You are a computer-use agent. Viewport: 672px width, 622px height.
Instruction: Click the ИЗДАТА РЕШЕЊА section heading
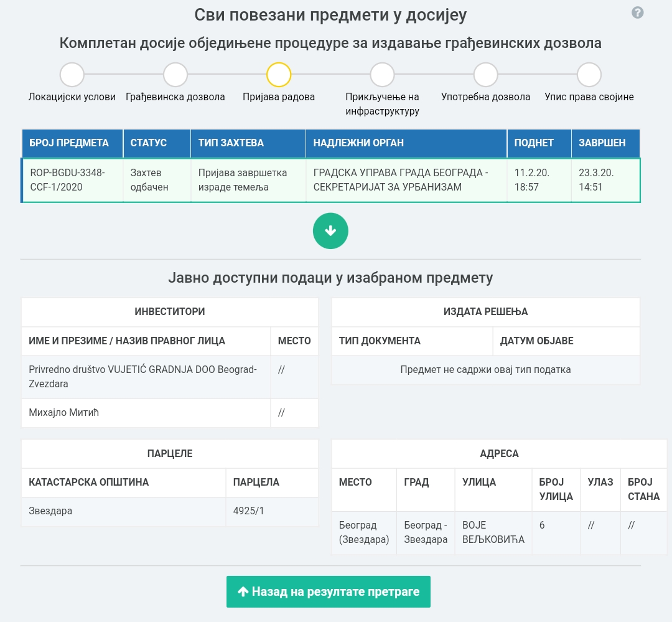[x=485, y=311]
